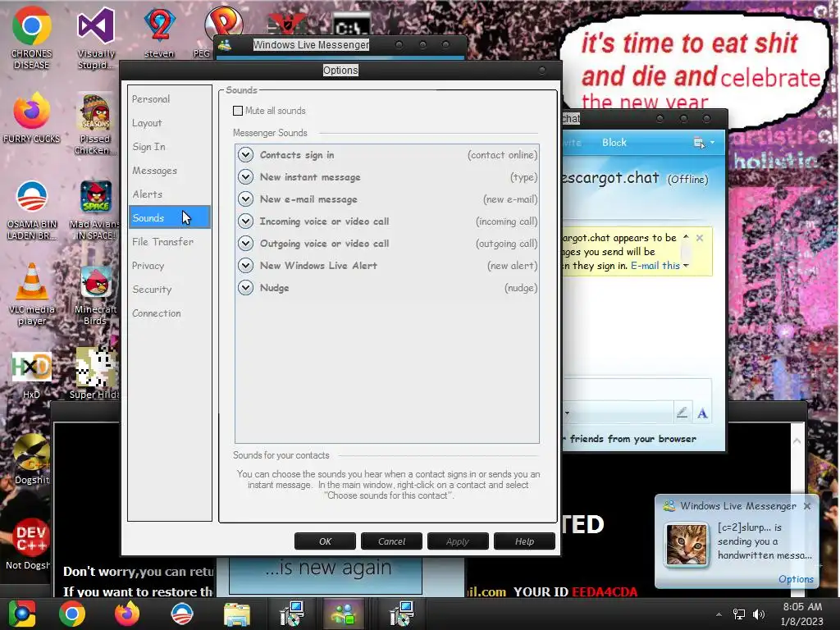
Task: Click cat avatar in notification popup
Action: tap(687, 545)
